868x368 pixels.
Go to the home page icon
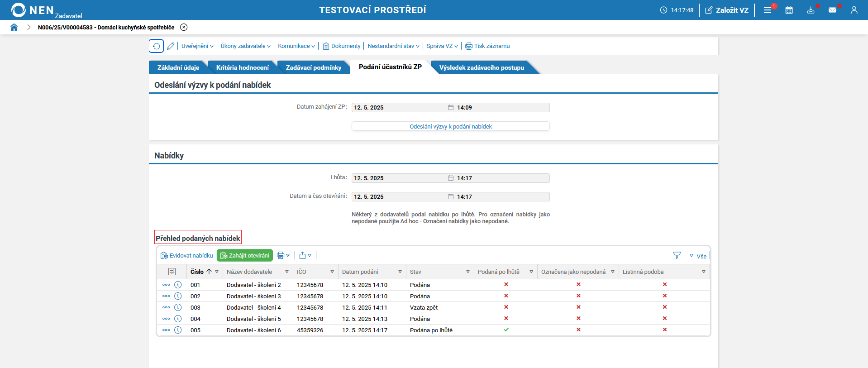coord(14,27)
